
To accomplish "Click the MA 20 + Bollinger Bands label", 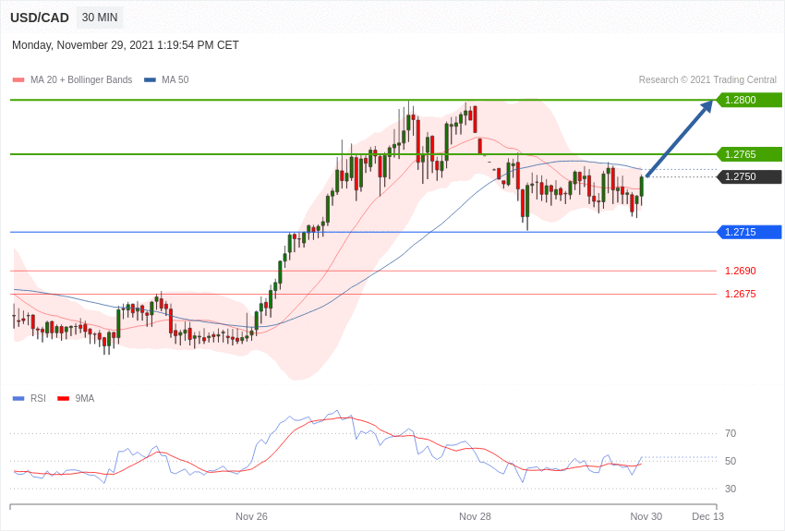I will click(x=81, y=79).
